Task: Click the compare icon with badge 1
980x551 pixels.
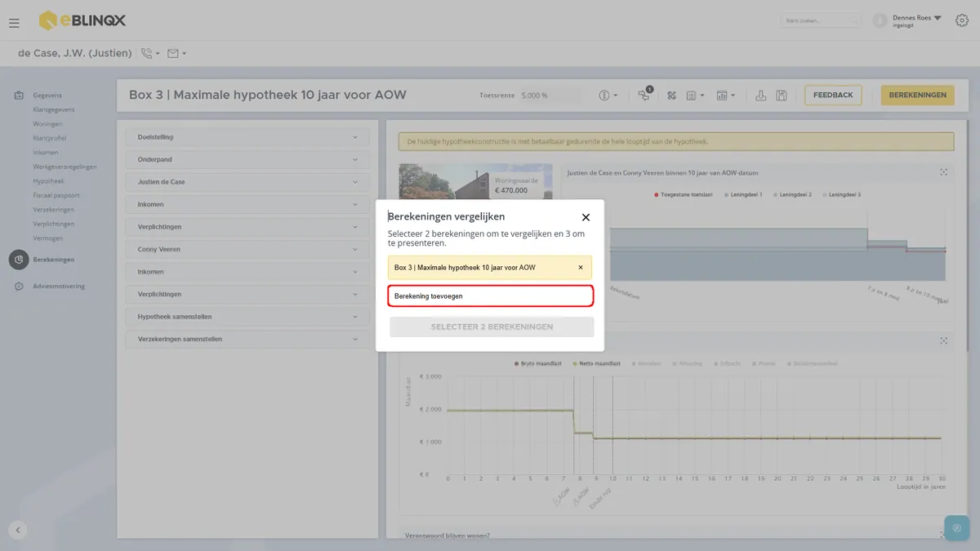Action: (x=644, y=95)
